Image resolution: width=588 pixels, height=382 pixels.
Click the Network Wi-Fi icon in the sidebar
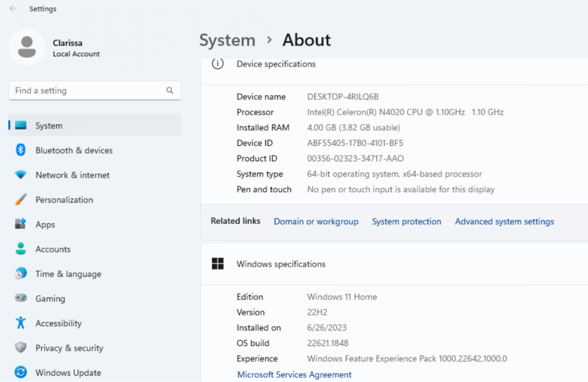click(x=20, y=175)
